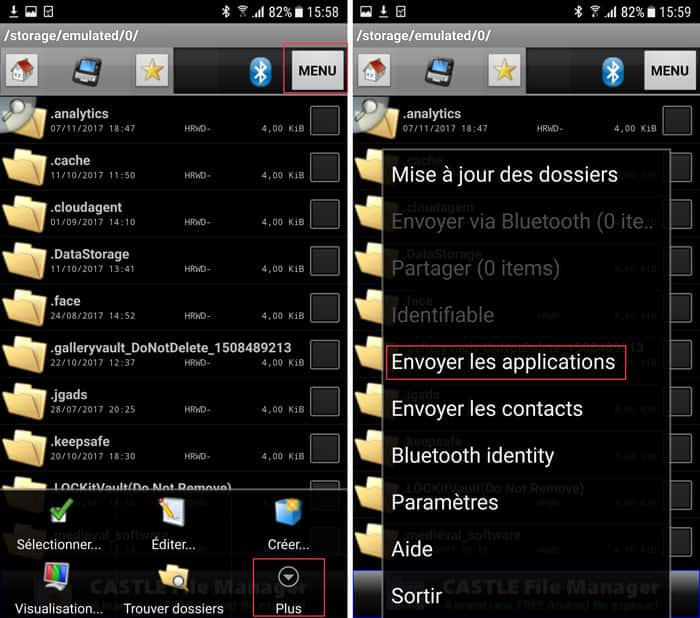The image size is (700, 618).
Task: Tap the .galleryvault_DoNotDelete_1508489213 folder name
Action: pyautogui.click(x=171, y=347)
